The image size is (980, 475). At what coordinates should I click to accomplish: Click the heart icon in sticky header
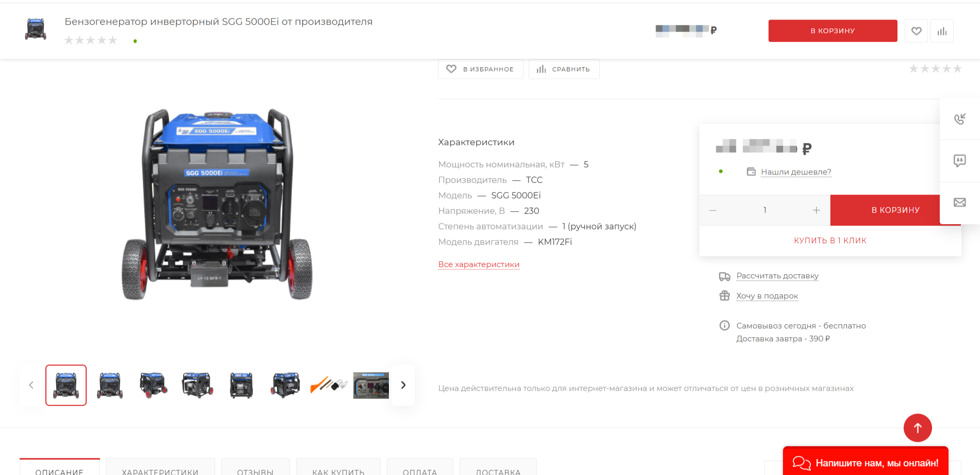pos(916,31)
